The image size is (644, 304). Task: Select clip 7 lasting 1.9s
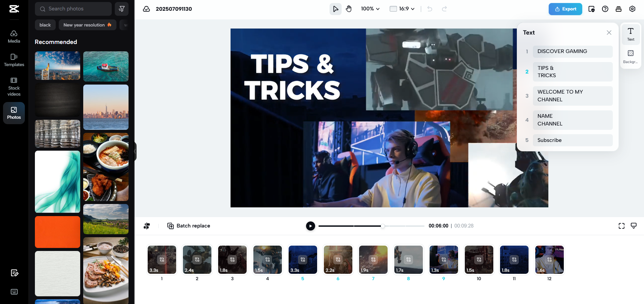[373, 260]
